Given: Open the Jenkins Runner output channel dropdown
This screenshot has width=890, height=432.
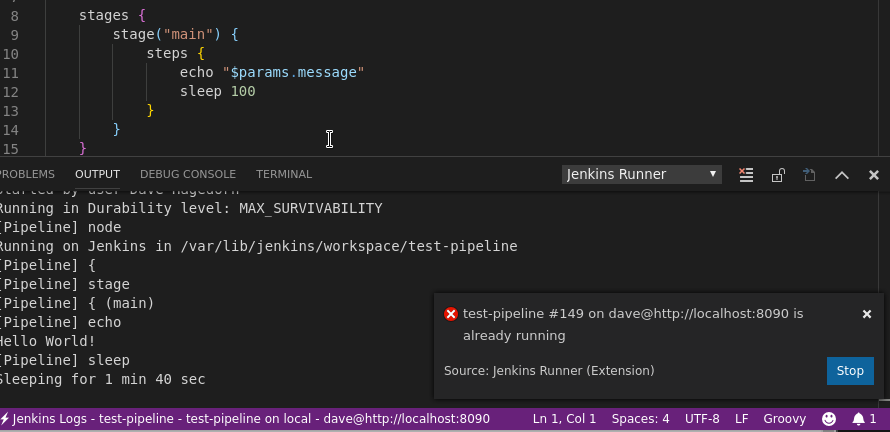Looking at the screenshot, I should [x=642, y=174].
